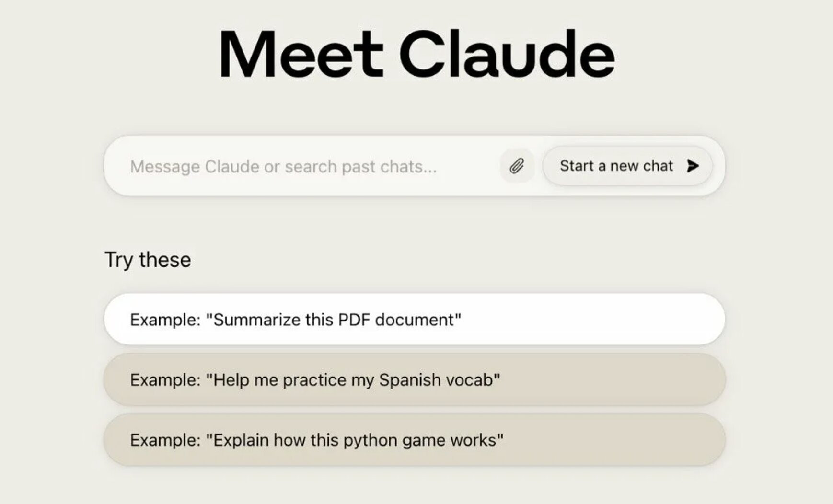Click the "Try these" section label

click(148, 260)
